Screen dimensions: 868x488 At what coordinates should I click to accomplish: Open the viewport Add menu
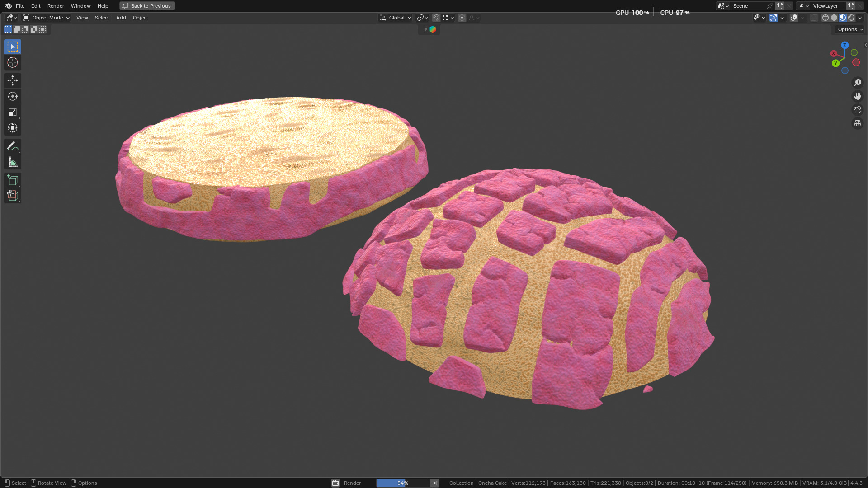tap(121, 18)
